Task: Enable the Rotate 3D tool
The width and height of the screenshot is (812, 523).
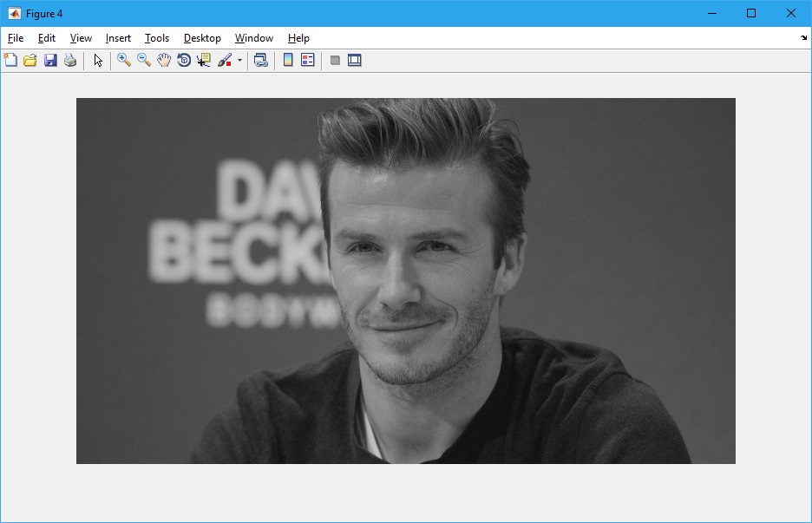Action: click(184, 60)
